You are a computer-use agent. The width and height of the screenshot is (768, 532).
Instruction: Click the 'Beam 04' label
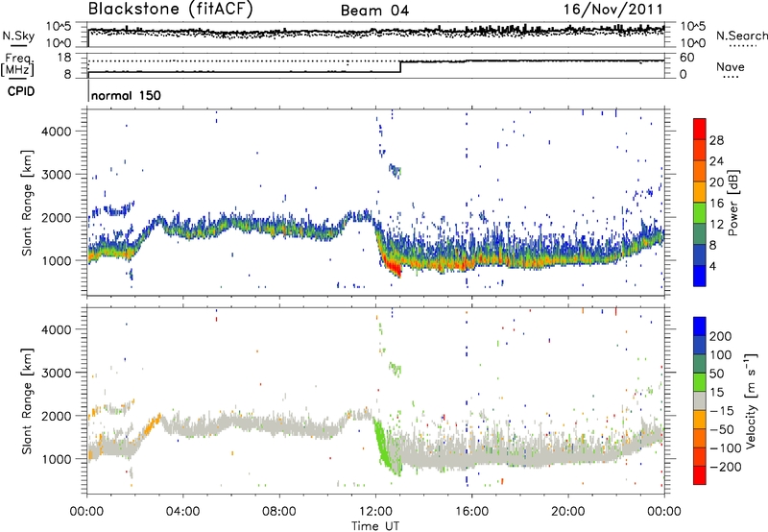coord(374,11)
